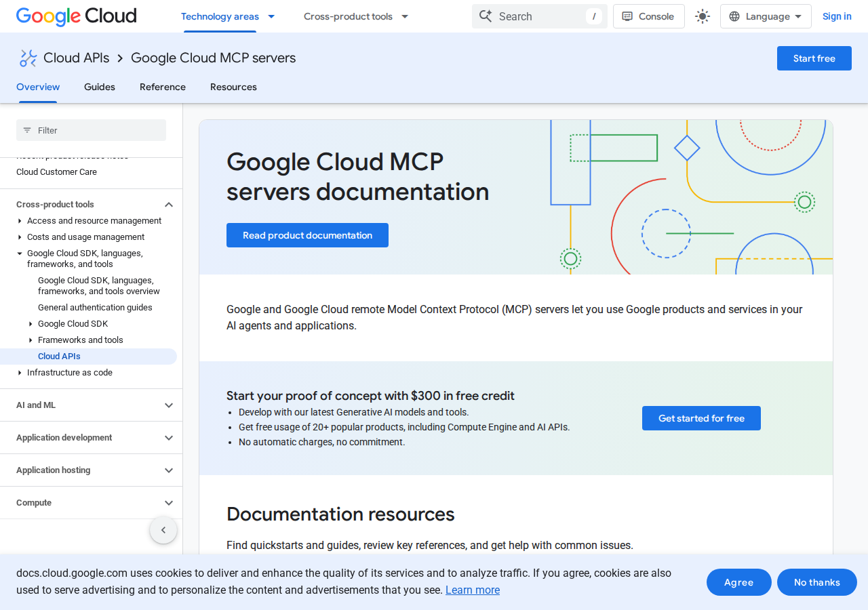Expand the Application hosting section

(x=169, y=470)
